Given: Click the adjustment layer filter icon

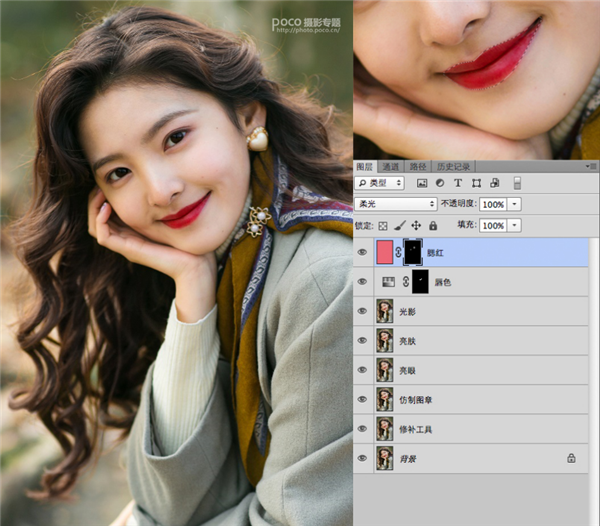Looking at the screenshot, I should tap(440, 184).
